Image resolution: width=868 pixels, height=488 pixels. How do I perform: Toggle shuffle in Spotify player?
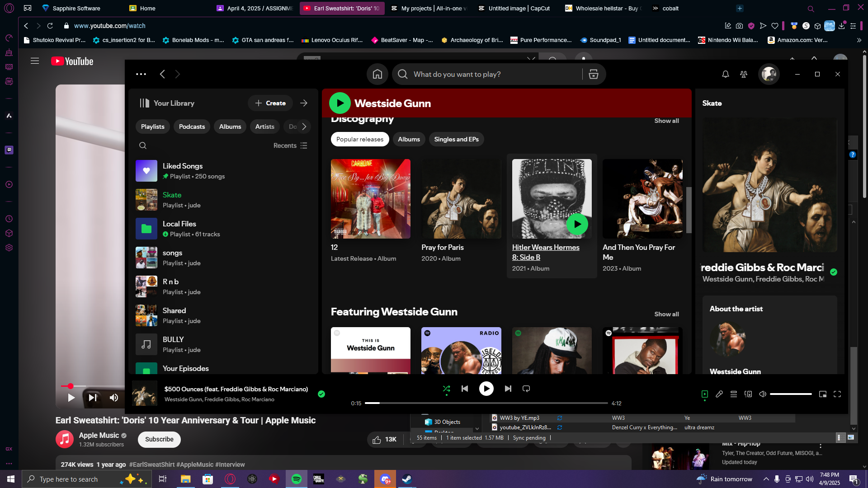446,389
